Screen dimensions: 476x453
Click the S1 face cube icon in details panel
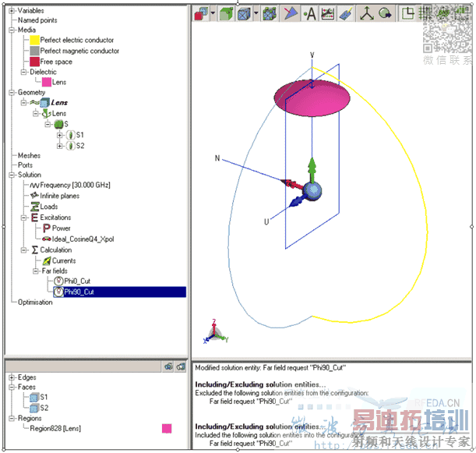[34, 398]
